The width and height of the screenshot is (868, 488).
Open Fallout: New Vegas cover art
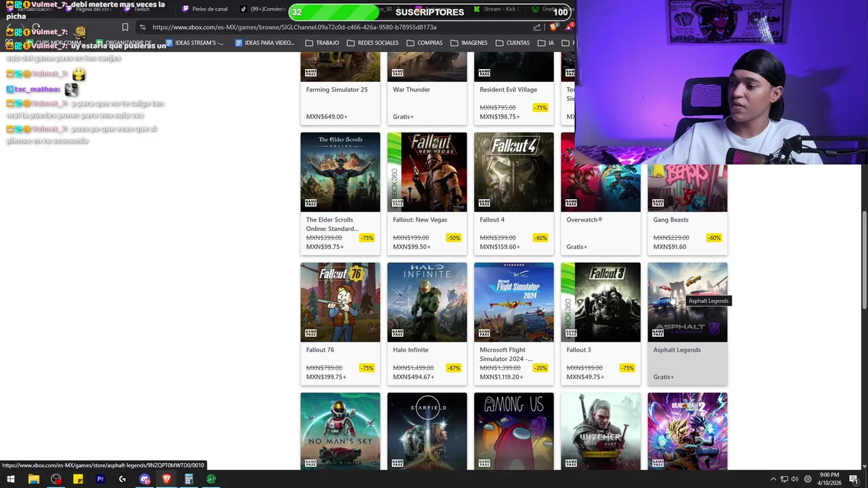427,172
